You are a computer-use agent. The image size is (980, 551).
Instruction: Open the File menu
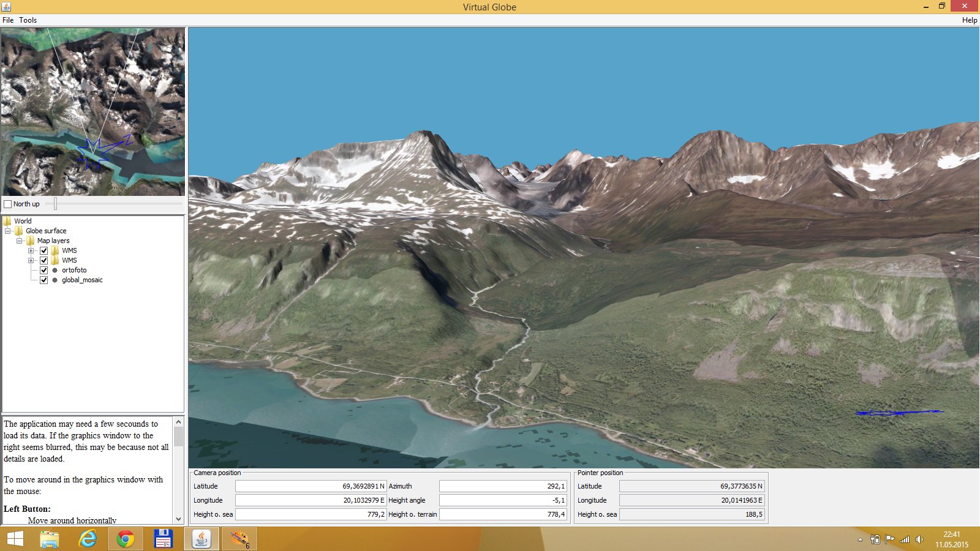8,20
